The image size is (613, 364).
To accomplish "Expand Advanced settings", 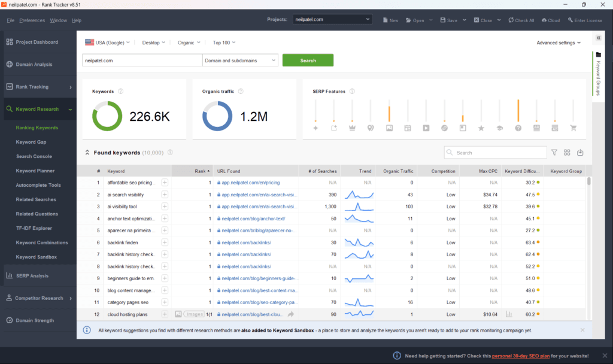I will pyautogui.click(x=559, y=43).
